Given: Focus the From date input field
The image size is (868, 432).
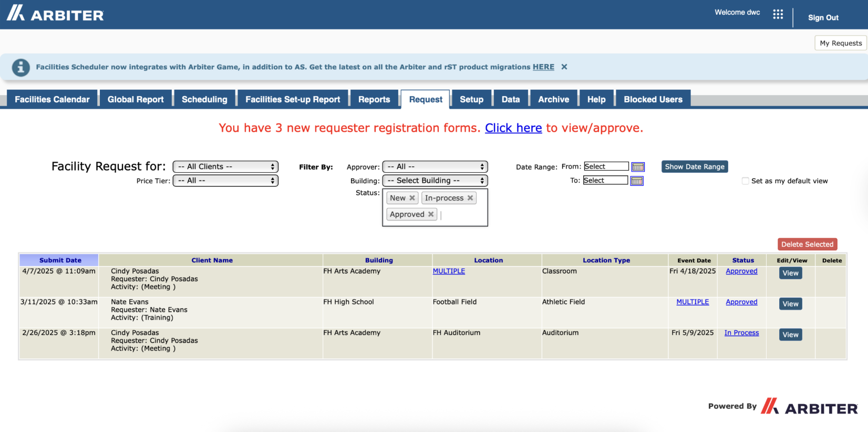Looking at the screenshot, I should pyautogui.click(x=606, y=166).
